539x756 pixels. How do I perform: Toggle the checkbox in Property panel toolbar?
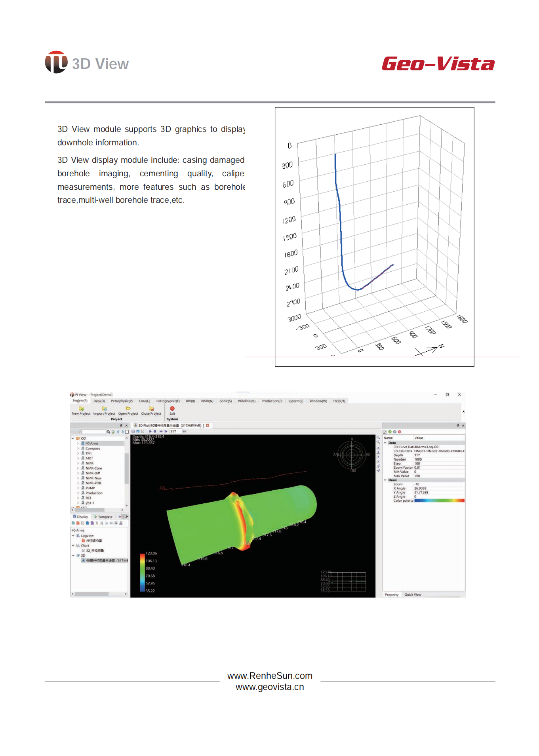click(x=385, y=432)
